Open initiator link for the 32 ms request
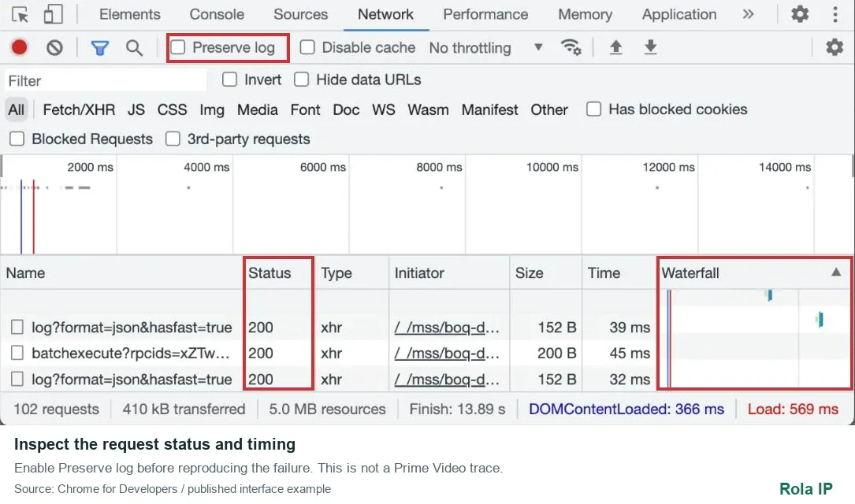This screenshot has height=504, width=855. click(447, 380)
